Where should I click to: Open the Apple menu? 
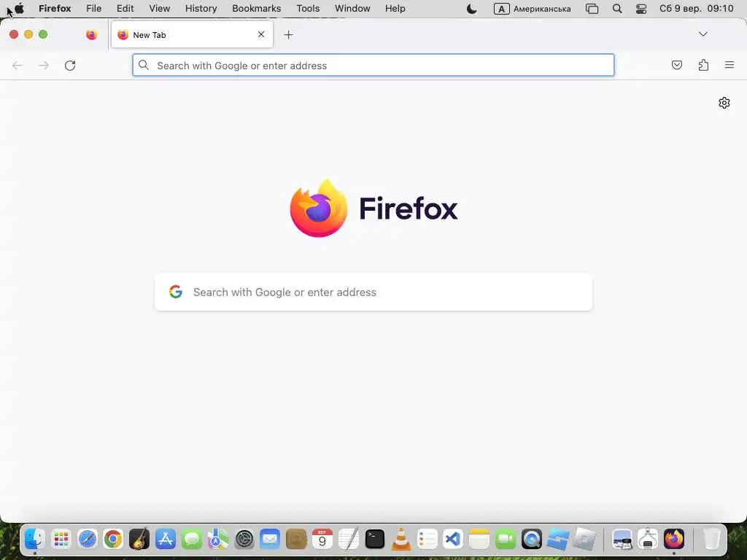[20, 9]
